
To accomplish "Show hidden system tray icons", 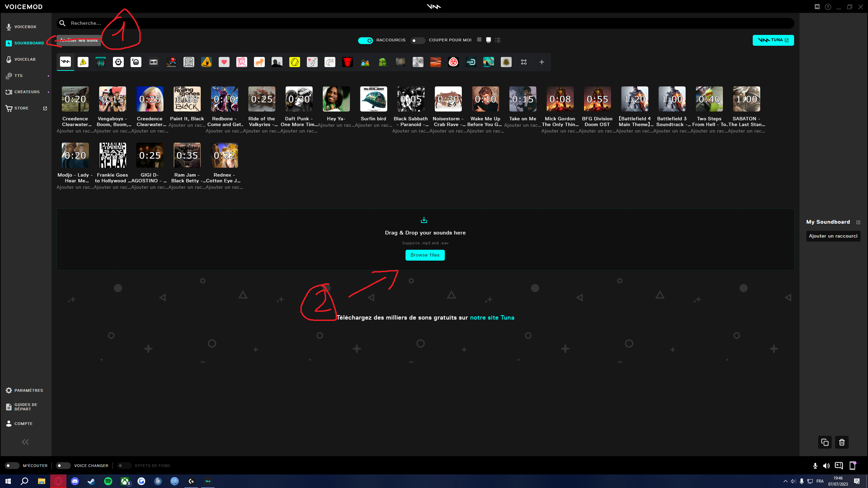I will 785,481.
